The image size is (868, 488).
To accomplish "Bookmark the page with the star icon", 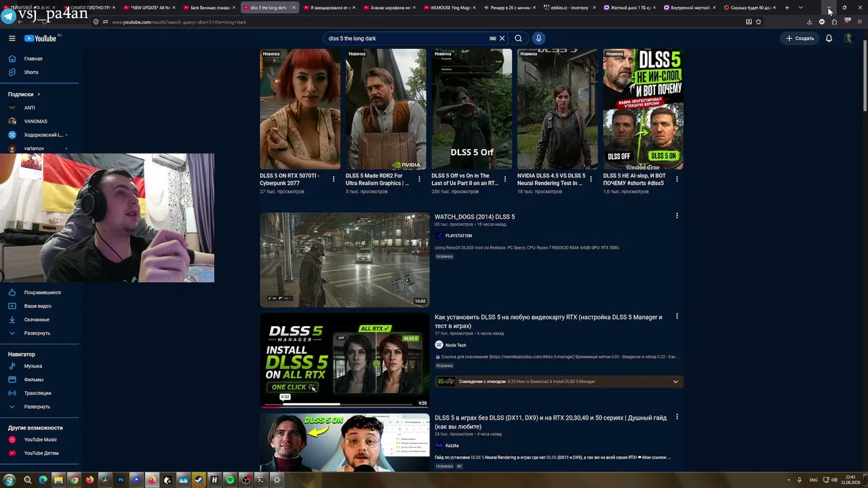I will tap(758, 22).
